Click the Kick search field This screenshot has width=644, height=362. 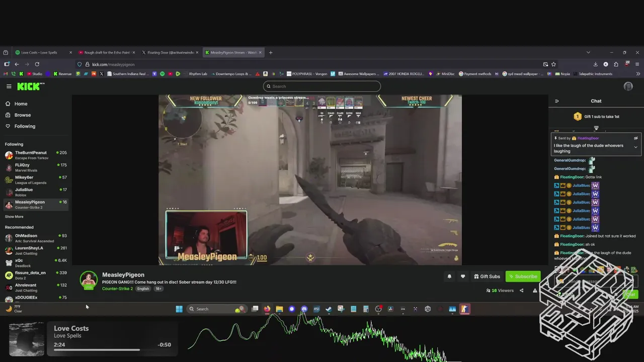(321, 86)
